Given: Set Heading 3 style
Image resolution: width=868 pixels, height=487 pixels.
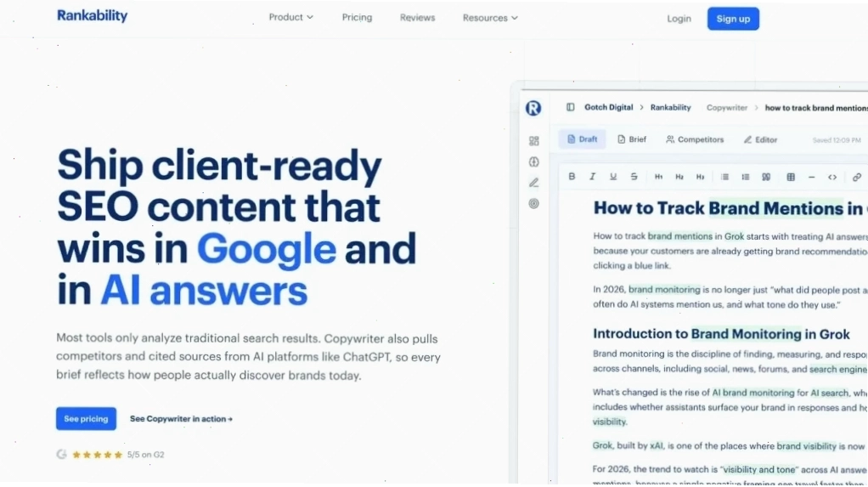Looking at the screenshot, I should 701,177.
